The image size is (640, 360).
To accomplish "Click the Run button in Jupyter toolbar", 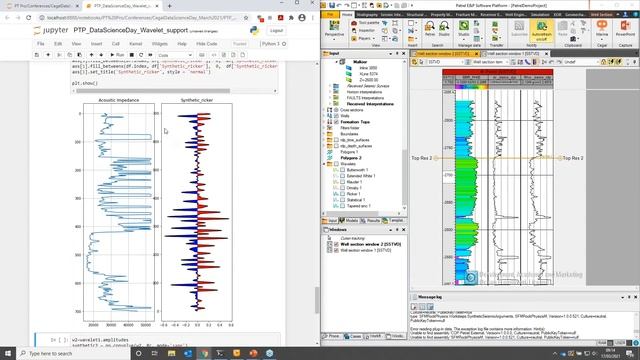I will pos(117,55).
